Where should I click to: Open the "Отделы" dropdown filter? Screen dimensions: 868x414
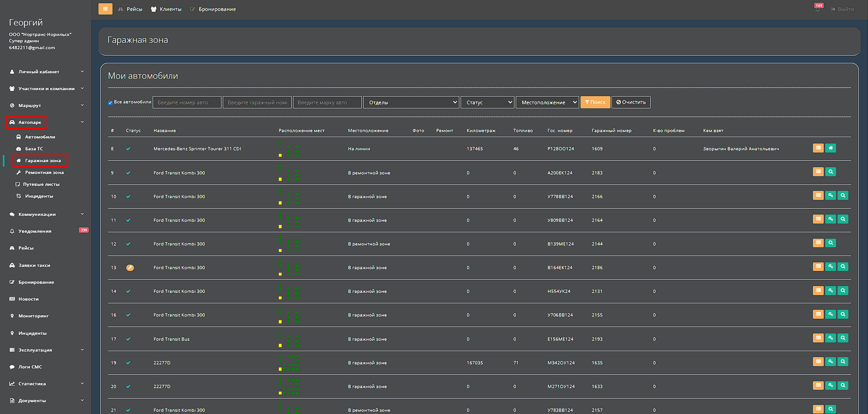[x=411, y=102]
